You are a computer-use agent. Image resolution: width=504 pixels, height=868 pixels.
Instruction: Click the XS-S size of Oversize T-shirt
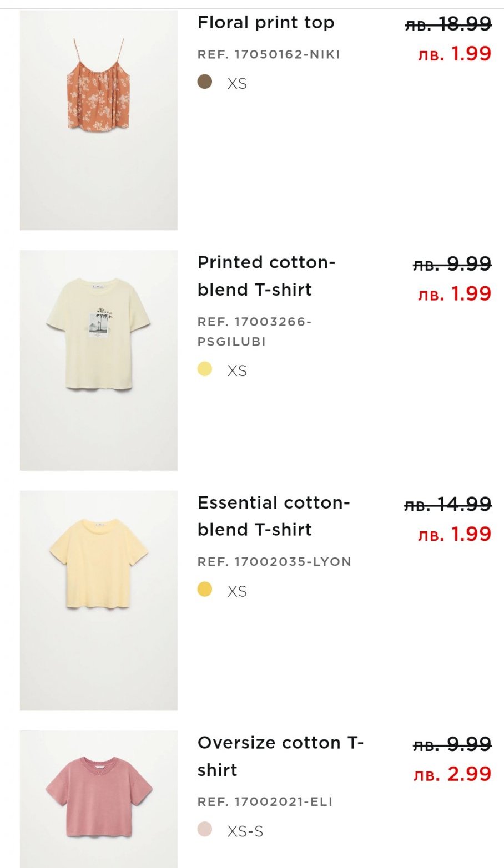[245, 831]
